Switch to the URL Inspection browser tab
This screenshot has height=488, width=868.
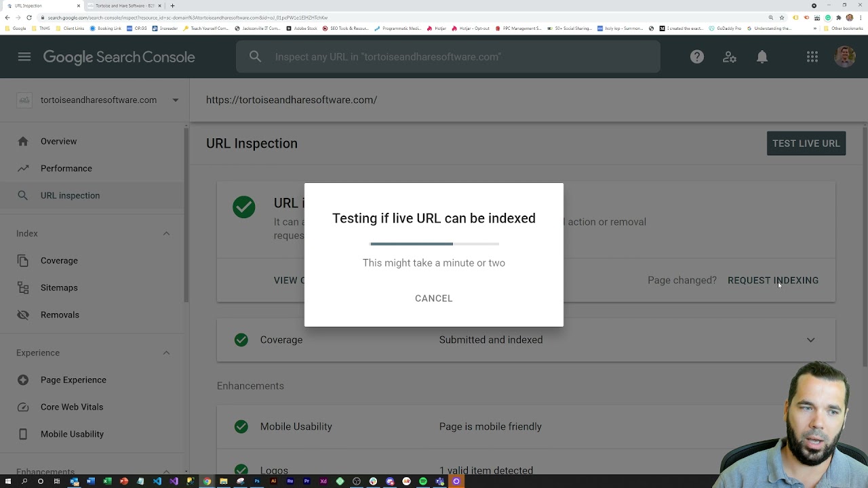[x=42, y=5]
